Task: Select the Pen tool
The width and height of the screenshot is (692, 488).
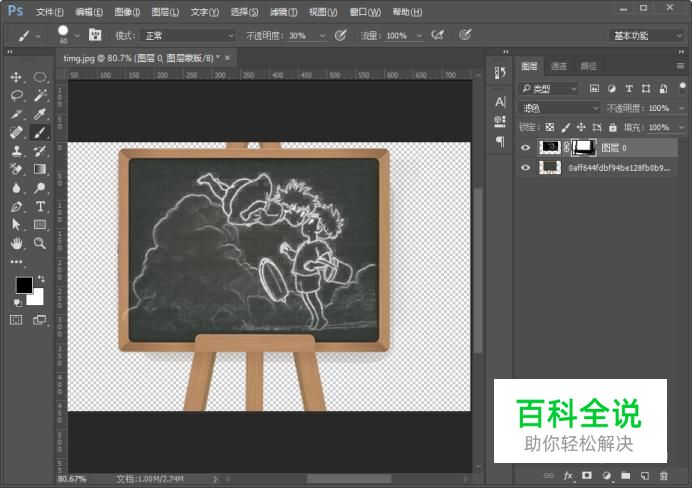Action: point(16,206)
